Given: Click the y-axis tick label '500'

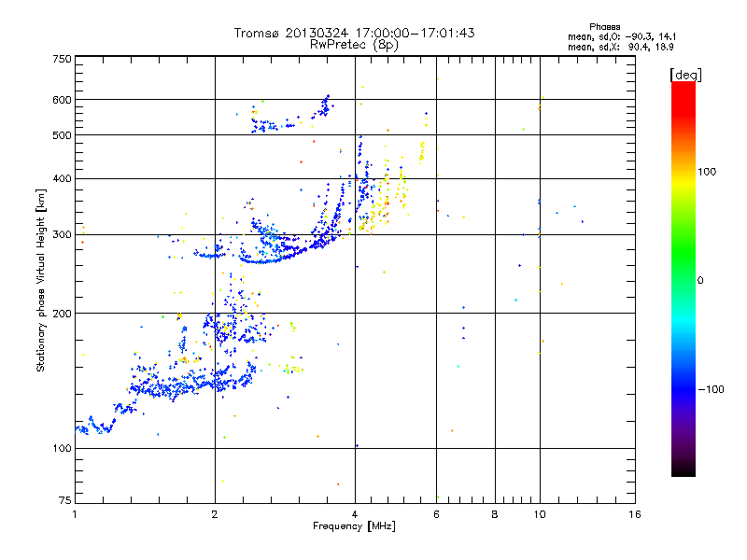Looking at the screenshot, I should (x=62, y=135).
